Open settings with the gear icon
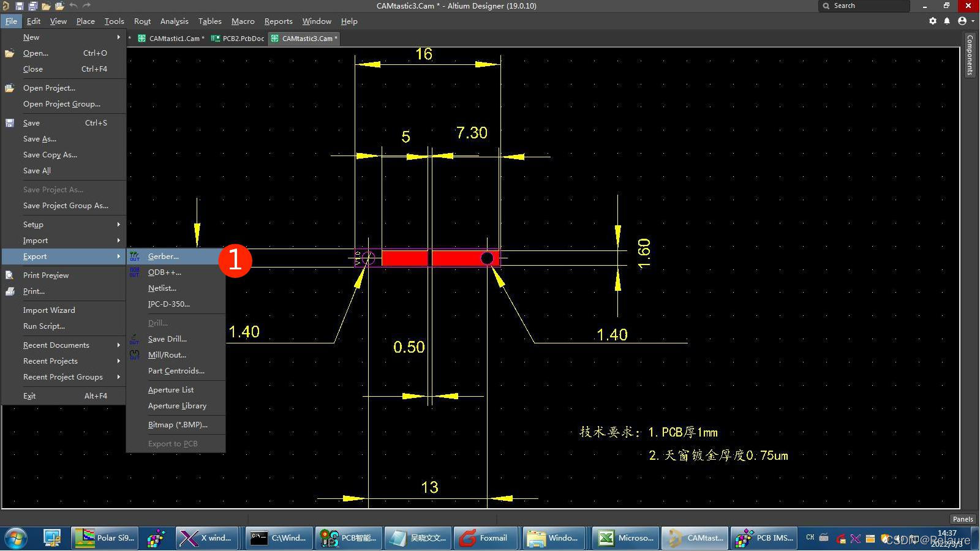Screen dimensions: 980x551 coord(933,21)
